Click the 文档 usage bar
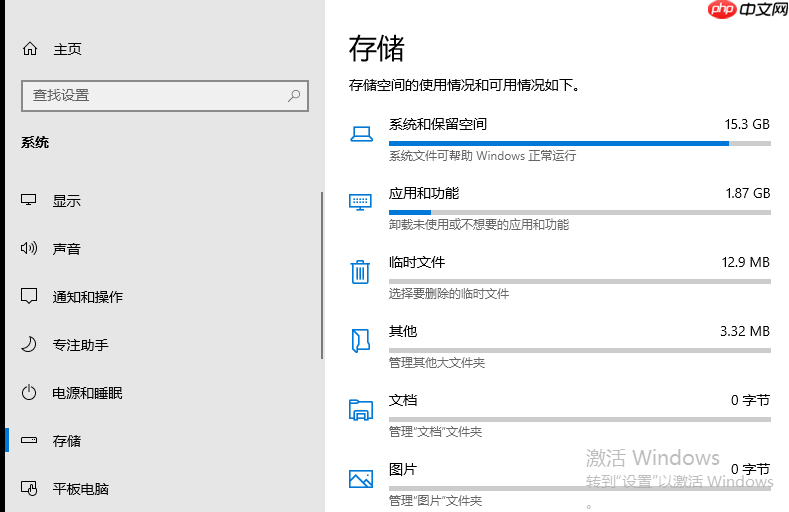Viewport: 789px width, 512px height. point(580,419)
